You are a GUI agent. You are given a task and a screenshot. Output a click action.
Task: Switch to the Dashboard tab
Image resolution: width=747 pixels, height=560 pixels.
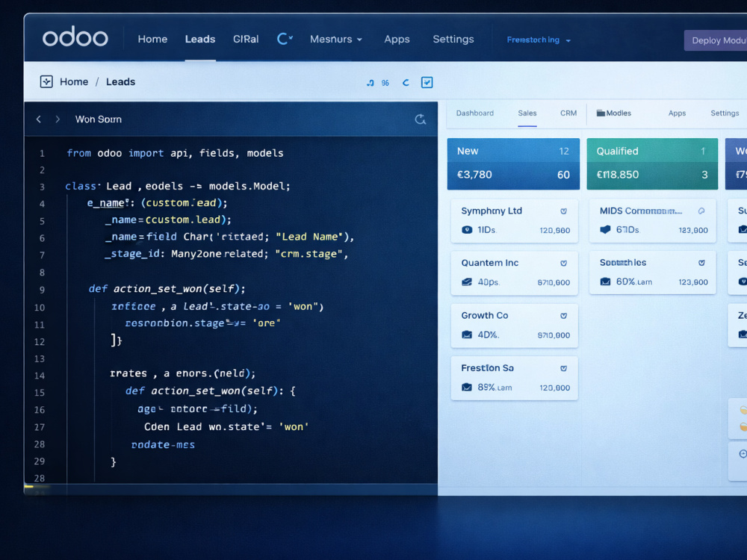475,113
